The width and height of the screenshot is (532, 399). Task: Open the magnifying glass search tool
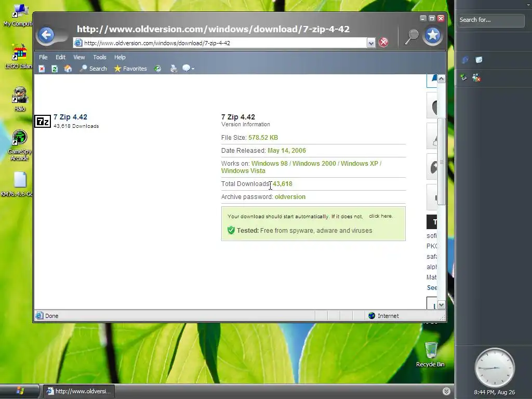(x=412, y=37)
